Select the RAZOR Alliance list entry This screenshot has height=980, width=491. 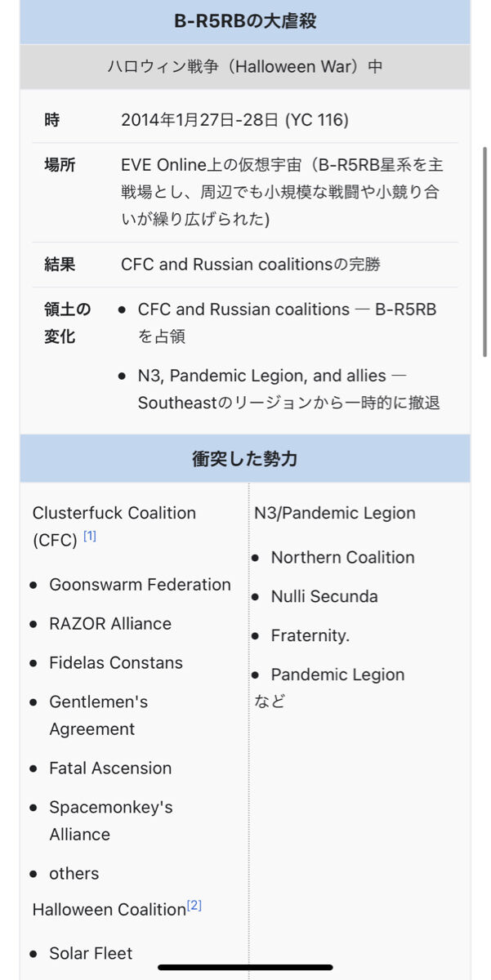[110, 624]
